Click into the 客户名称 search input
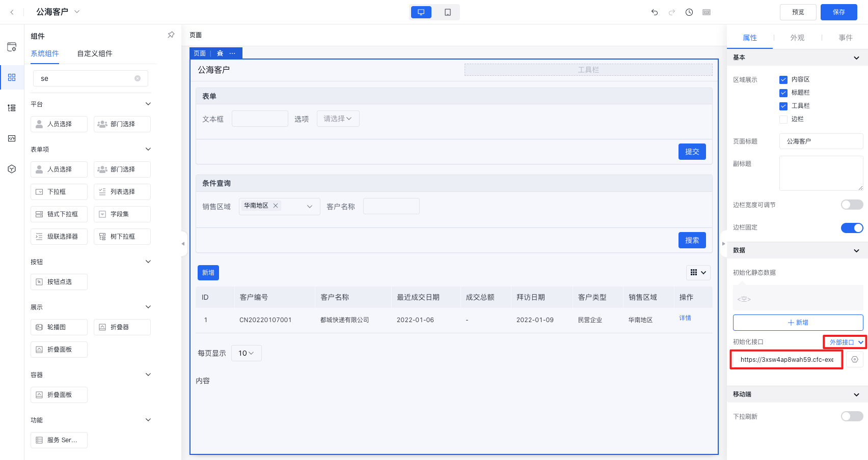The height and width of the screenshot is (460, 868). [391, 206]
